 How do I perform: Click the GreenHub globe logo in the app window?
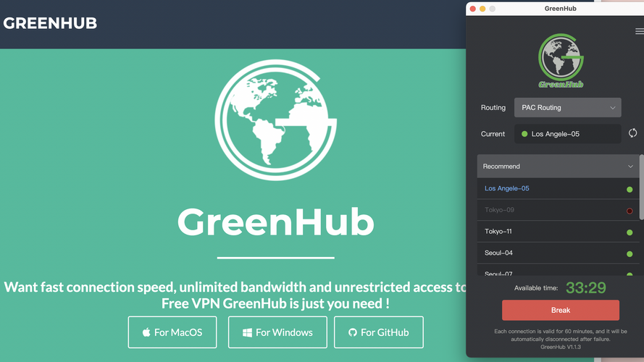561,61
